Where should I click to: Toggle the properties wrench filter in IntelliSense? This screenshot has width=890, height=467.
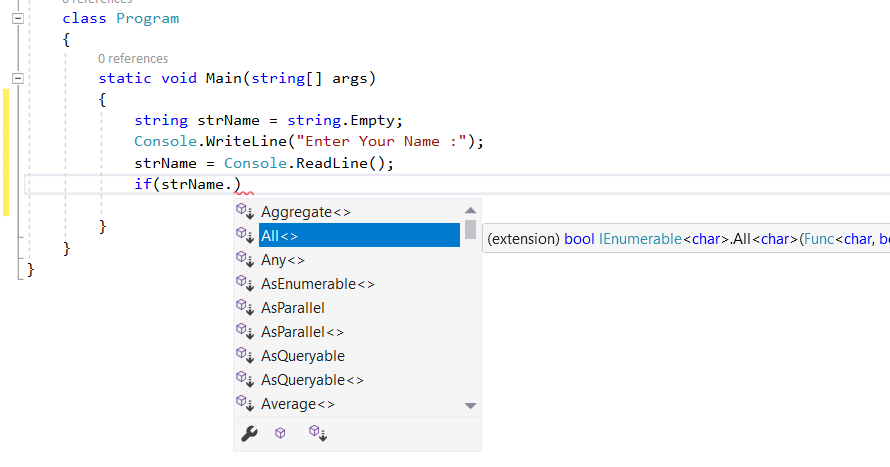(x=249, y=434)
